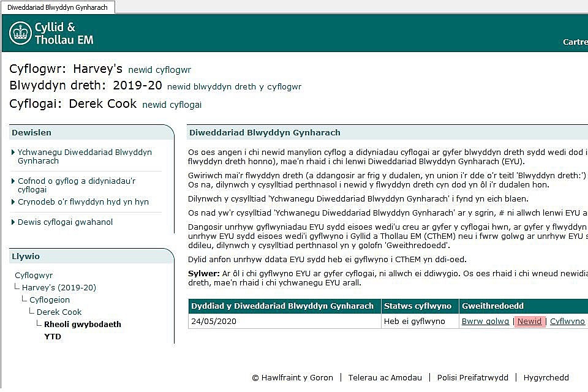The width and height of the screenshot is (588, 392).
Task: Click the HMRC crown logo icon
Action: coord(20,33)
